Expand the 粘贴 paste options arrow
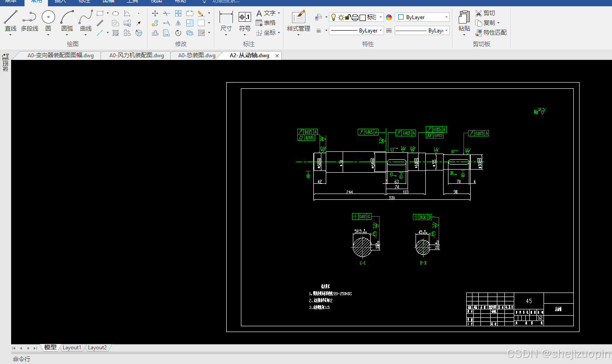This screenshot has height=364, width=612. 464,35
